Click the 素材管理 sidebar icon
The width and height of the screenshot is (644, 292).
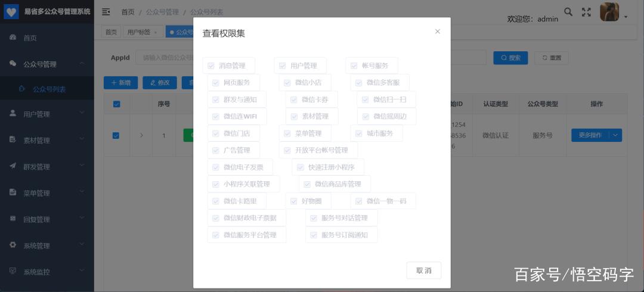pyautogui.click(x=13, y=139)
